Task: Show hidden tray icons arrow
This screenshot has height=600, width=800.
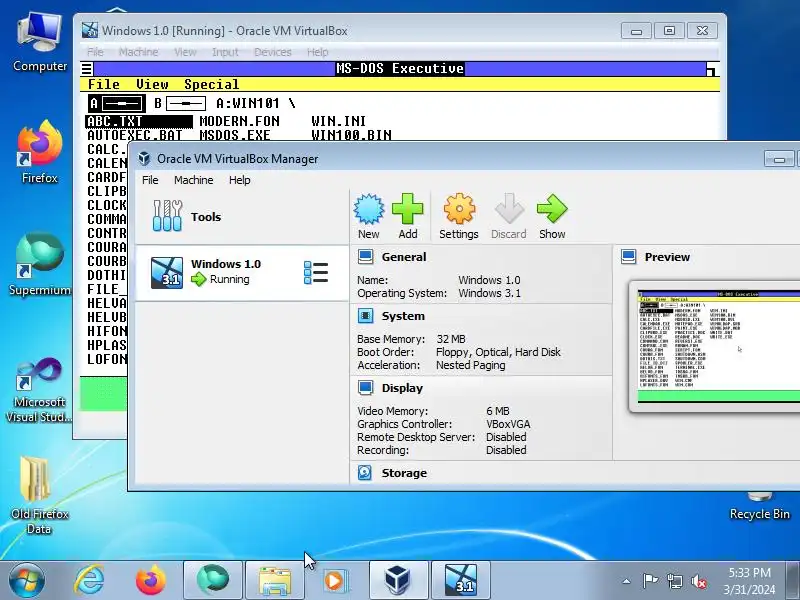Action: [627, 581]
